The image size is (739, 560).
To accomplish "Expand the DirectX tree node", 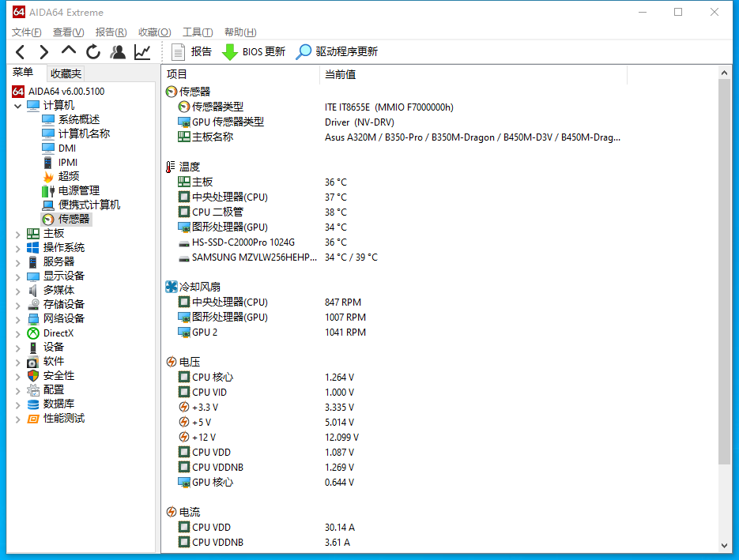I will click(x=18, y=334).
